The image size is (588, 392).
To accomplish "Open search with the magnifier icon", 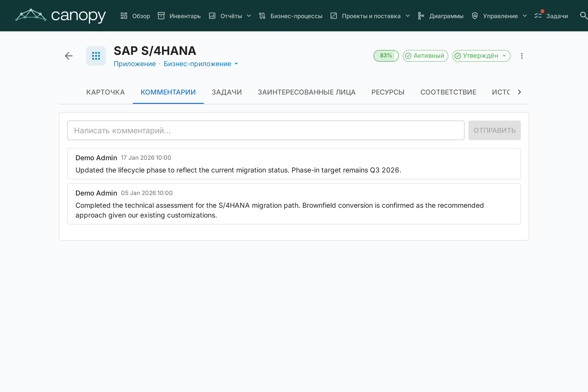I will coord(584,16).
